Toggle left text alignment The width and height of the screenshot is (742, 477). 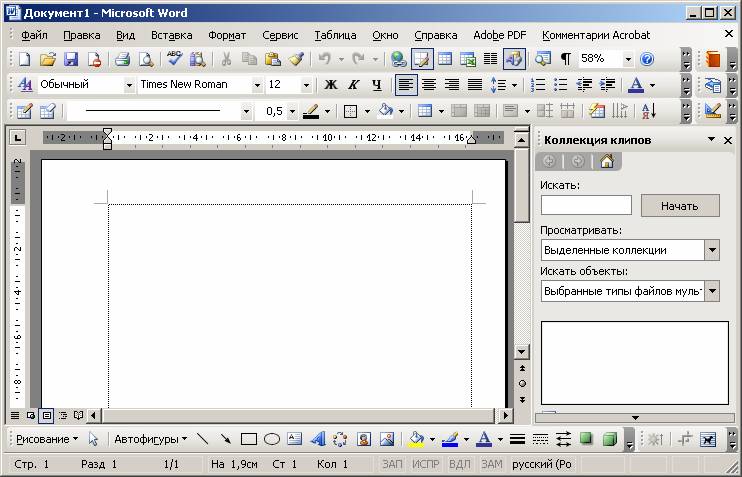click(406, 85)
